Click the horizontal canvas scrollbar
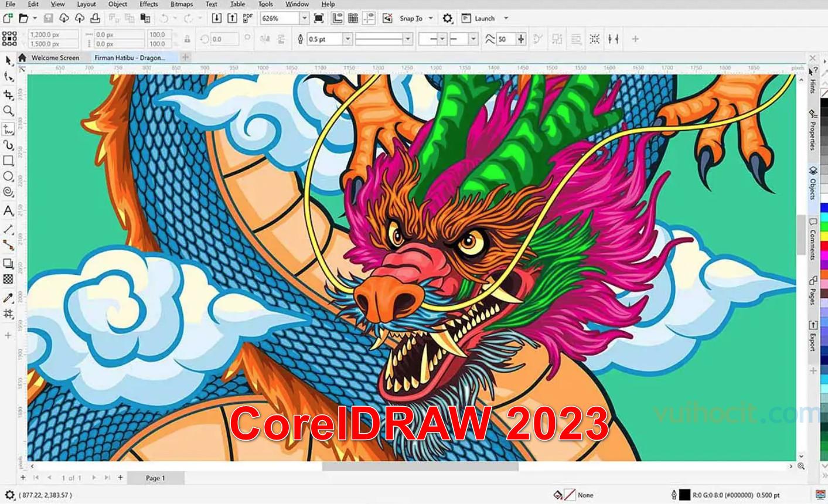Screen dimensions: 828x504 click(x=420, y=466)
